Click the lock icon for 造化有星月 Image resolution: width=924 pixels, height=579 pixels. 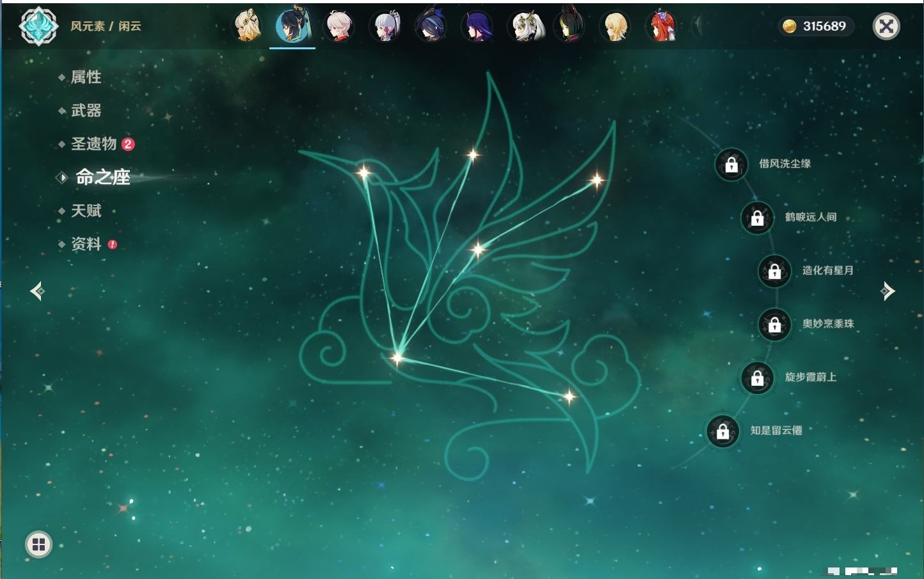pyautogui.click(x=774, y=271)
